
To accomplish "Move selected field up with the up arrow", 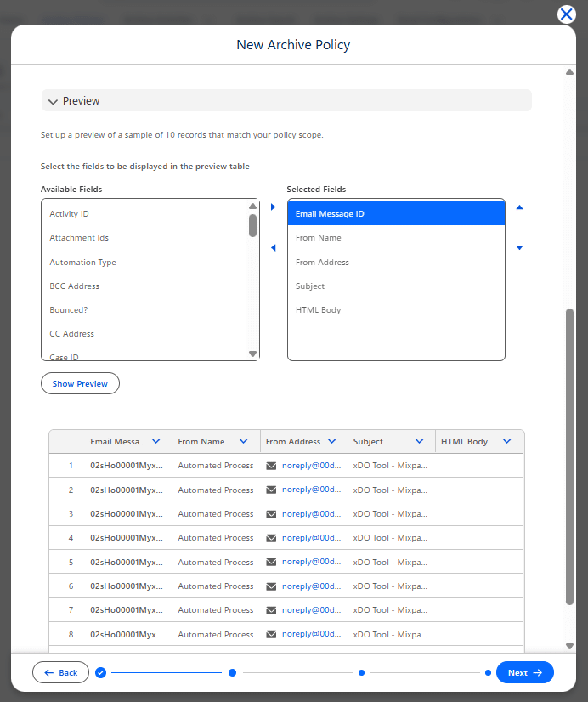I will coord(519,207).
